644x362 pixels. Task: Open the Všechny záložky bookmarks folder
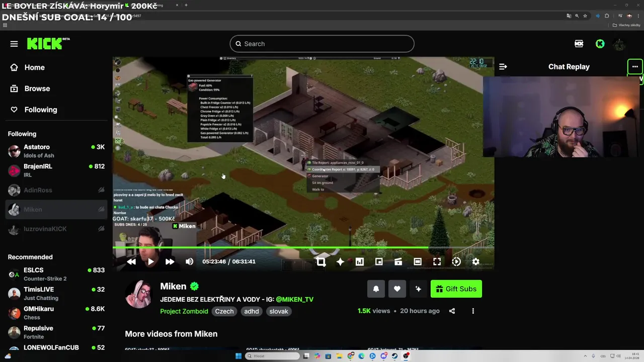click(x=627, y=25)
